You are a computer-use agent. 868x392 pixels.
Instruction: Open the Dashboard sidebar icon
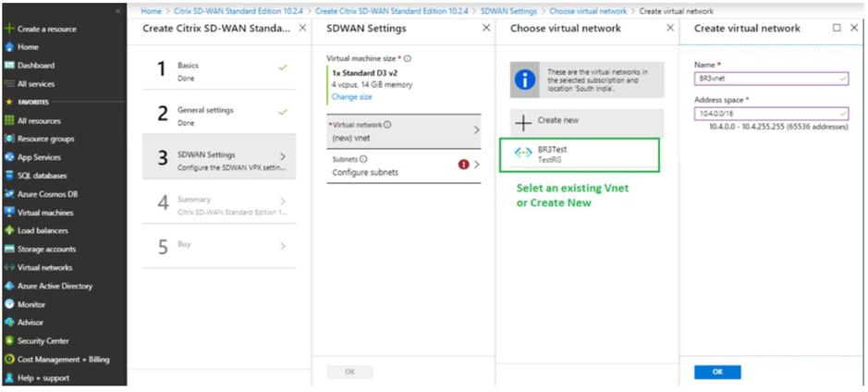[8, 66]
